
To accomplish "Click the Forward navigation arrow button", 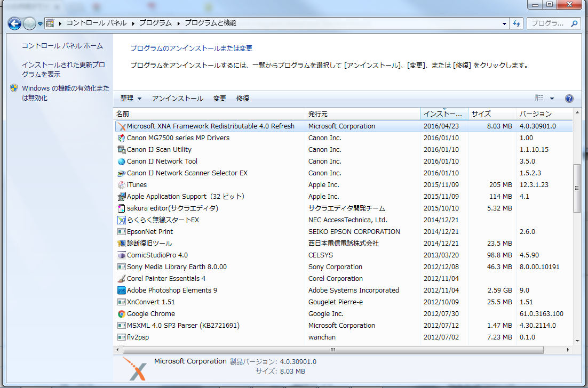I will [30, 23].
